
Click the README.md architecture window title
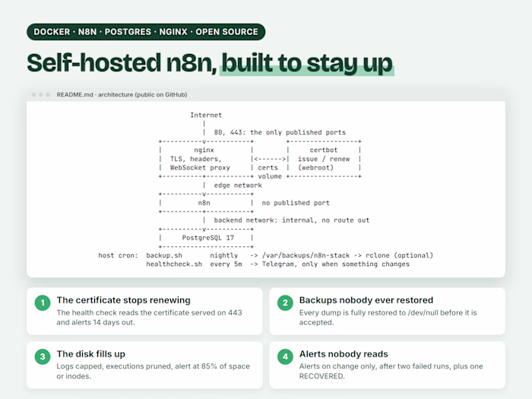[x=122, y=95]
